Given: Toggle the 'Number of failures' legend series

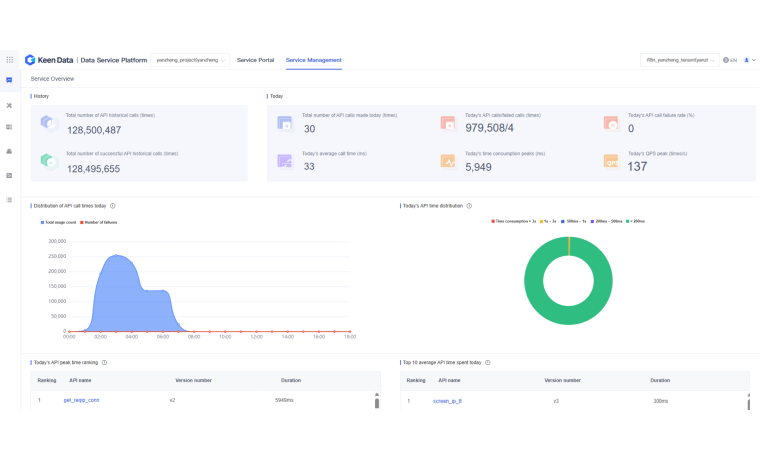Looking at the screenshot, I should (99, 222).
